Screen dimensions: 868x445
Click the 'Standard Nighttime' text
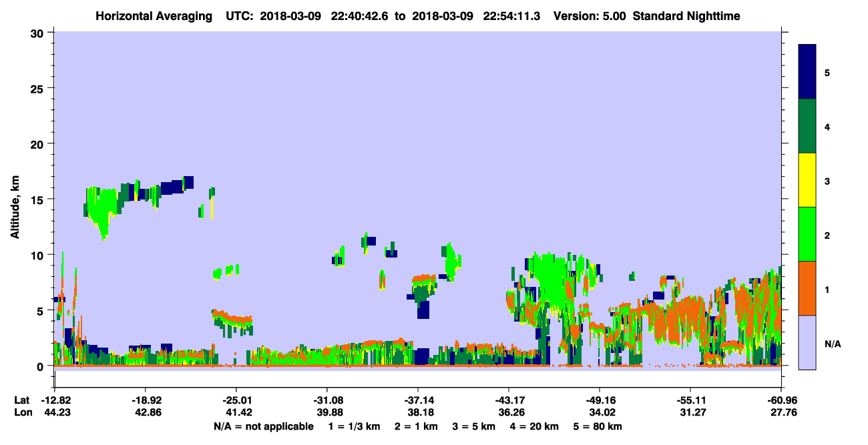pyautogui.click(x=686, y=16)
